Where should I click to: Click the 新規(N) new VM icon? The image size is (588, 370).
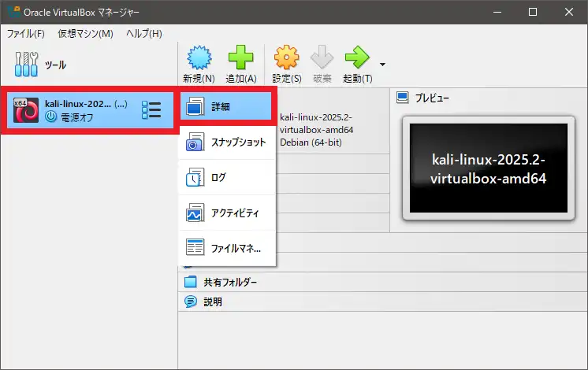[x=199, y=57]
